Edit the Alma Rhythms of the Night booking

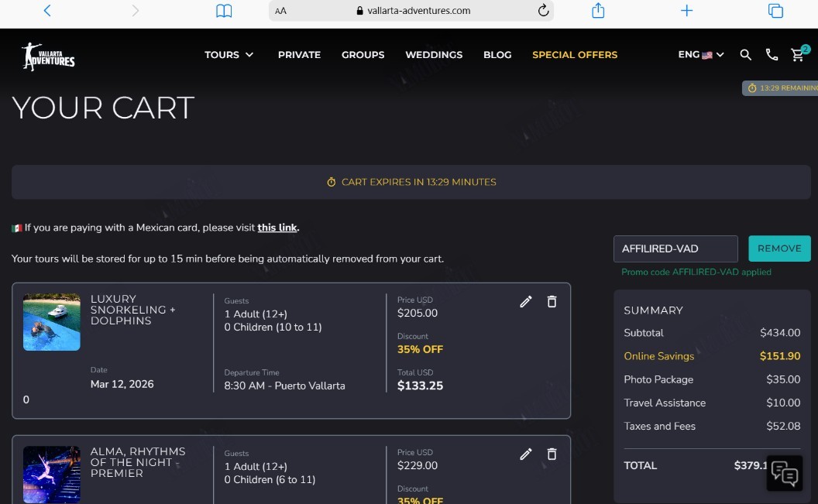point(526,454)
